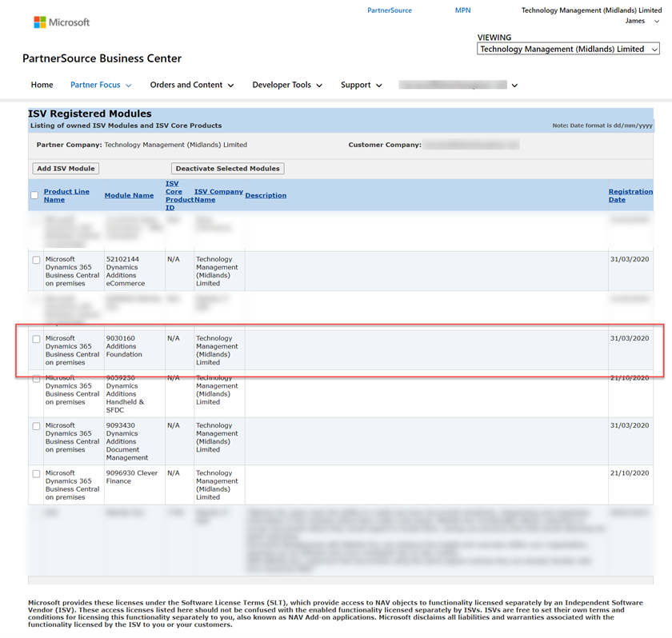672x638 pixels.
Task: Click the 'ISV Registered Modules' heading
Action: click(x=90, y=114)
